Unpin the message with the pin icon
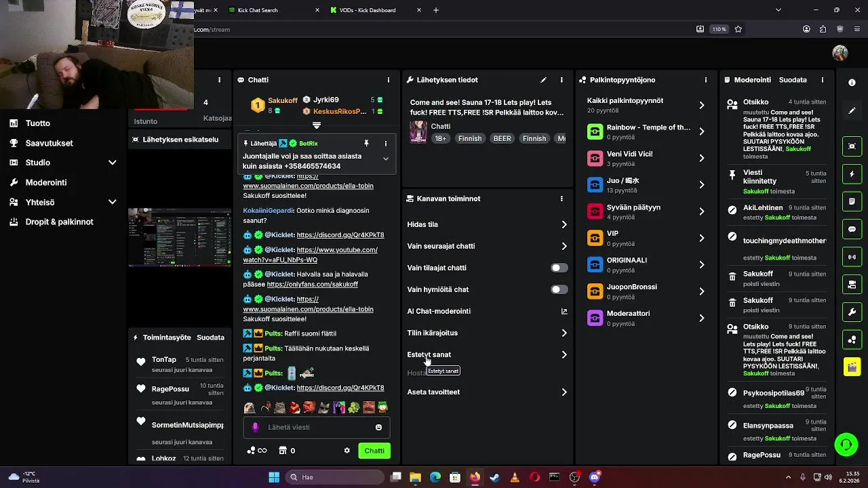Screen dimensions: 868x488 366,144
